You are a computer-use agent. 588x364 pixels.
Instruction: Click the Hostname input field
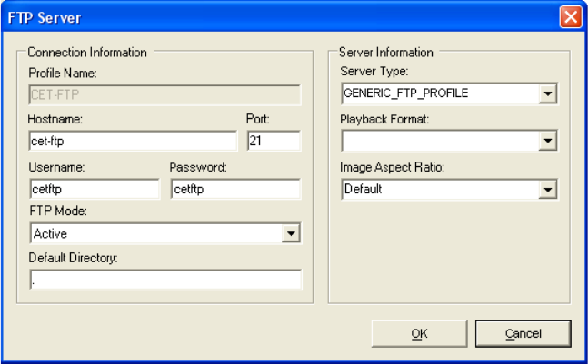pyautogui.click(x=133, y=141)
